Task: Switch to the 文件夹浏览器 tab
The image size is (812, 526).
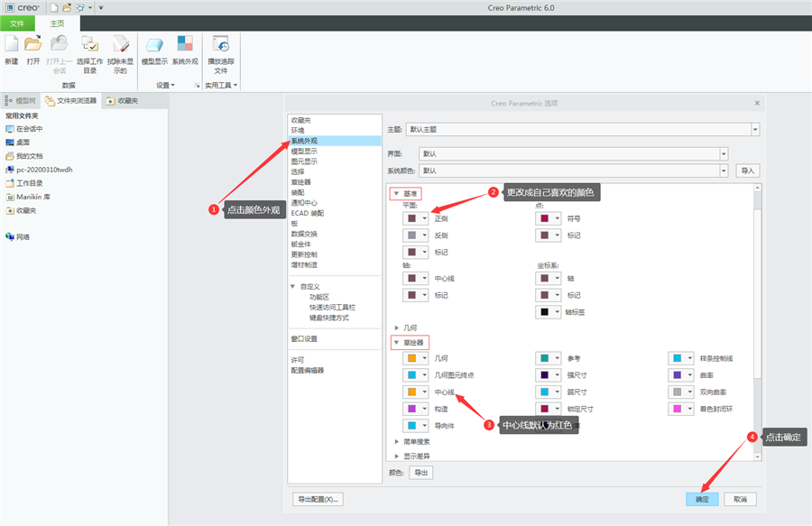Action: coord(71,100)
